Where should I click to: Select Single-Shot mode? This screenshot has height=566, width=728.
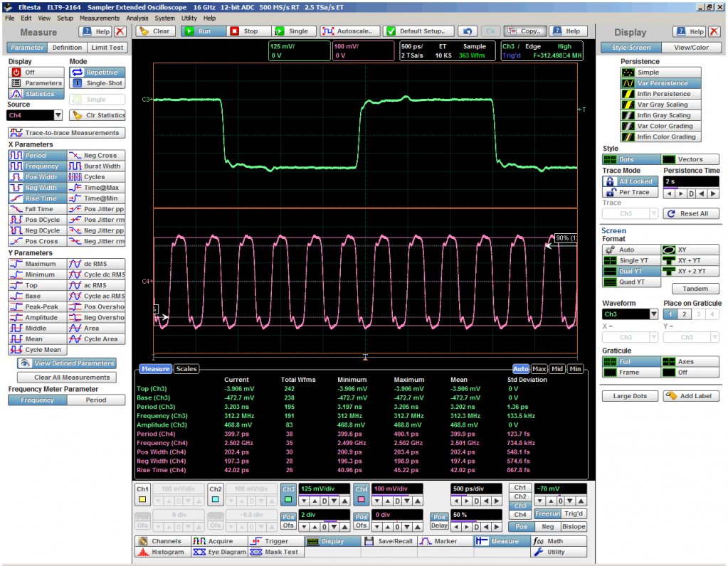coord(97,83)
